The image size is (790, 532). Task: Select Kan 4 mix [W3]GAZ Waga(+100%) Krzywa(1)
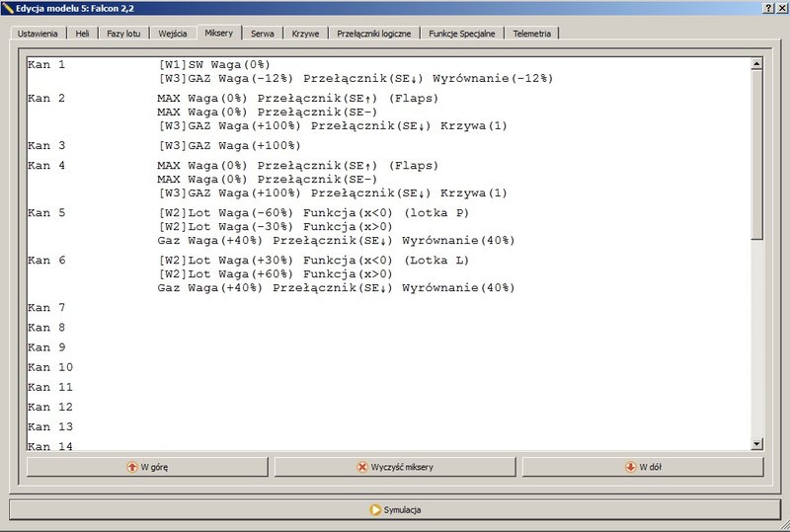333,192
